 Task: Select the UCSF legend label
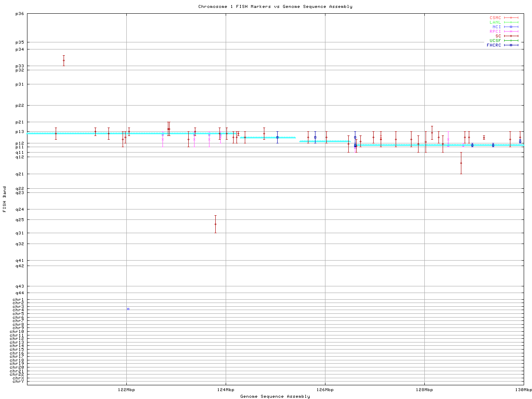pos(495,41)
